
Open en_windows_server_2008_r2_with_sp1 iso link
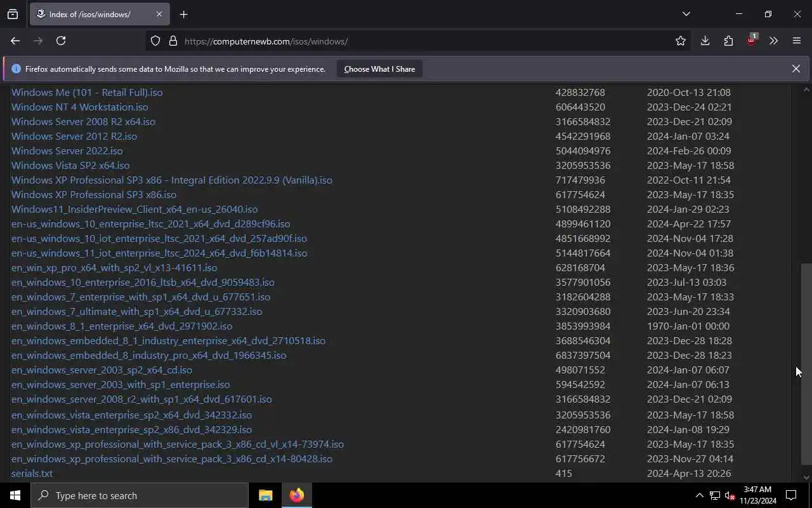tap(141, 399)
